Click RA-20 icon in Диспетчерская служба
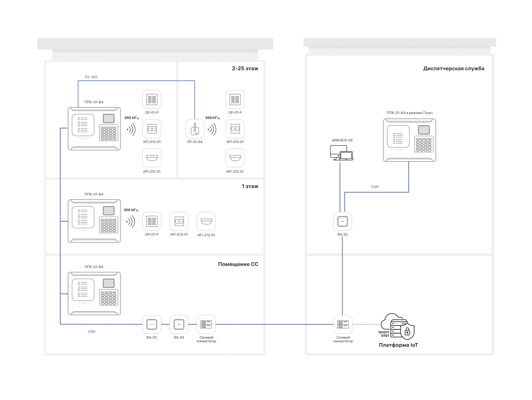The image size is (532, 400). coord(342,221)
